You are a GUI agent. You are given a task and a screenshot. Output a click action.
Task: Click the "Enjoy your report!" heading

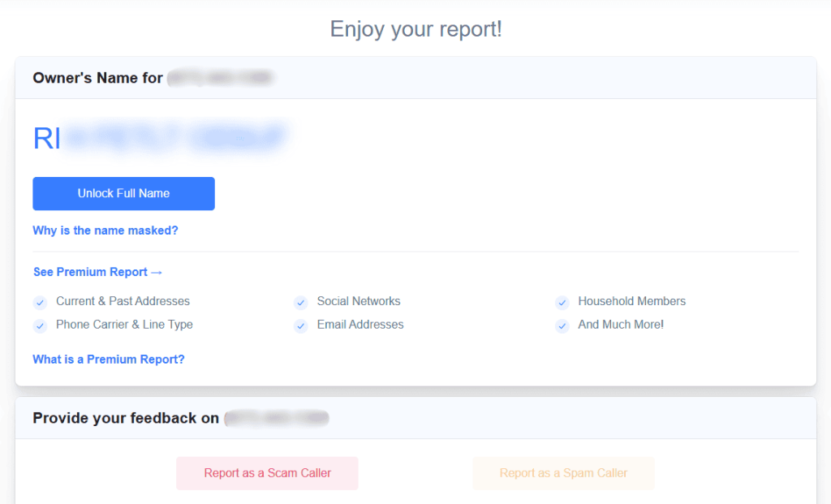tap(415, 28)
